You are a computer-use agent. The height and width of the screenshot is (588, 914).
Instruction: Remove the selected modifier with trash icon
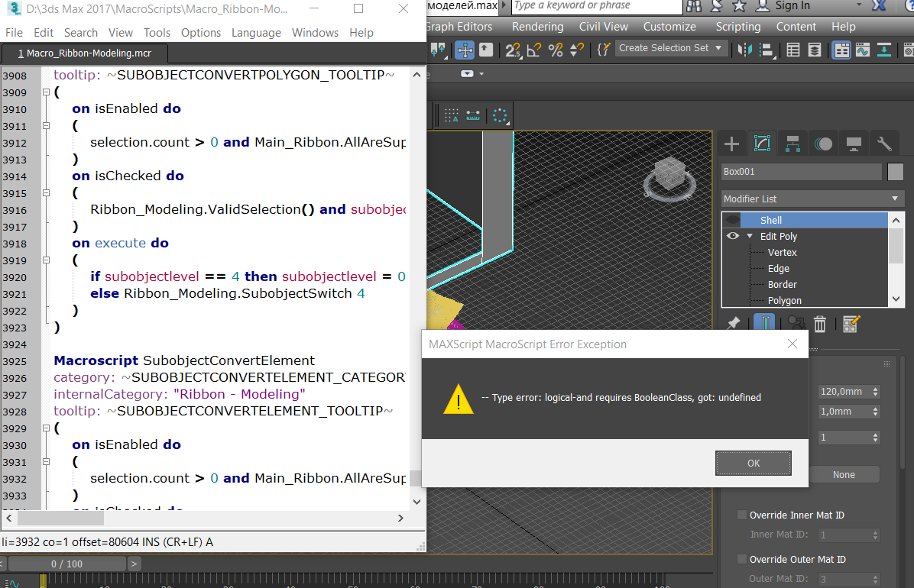click(820, 324)
